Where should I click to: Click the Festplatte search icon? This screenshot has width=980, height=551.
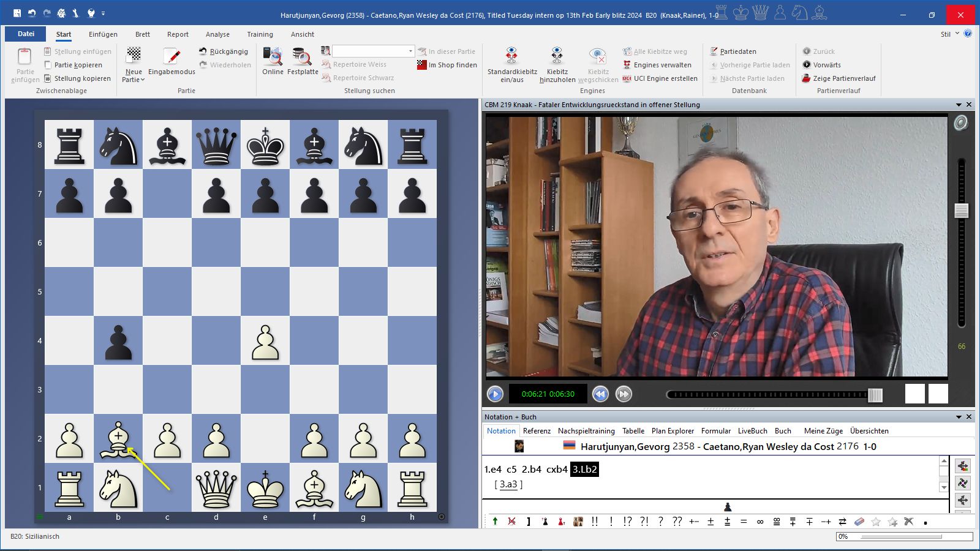[x=302, y=56]
